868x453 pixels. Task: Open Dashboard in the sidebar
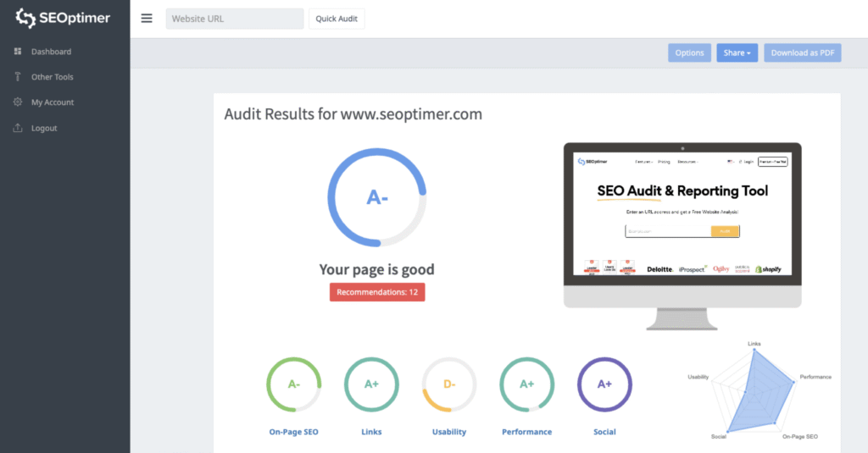[51, 52]
